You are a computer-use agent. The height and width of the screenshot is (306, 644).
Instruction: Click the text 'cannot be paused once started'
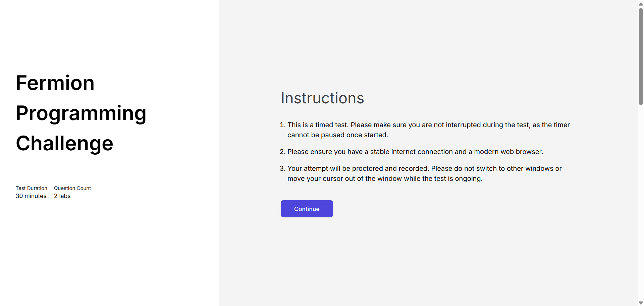point(337,135)
